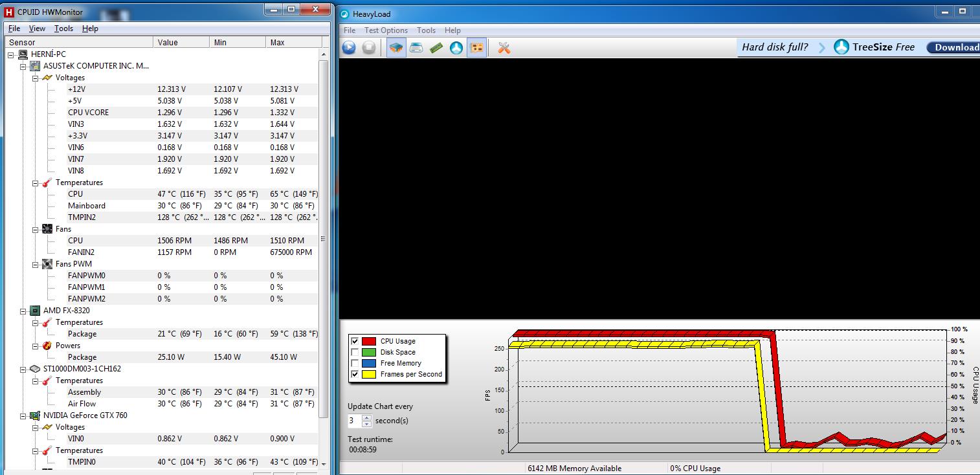Open HeavyLoad's Test Options menu
Image resolution: width=980 pixels, height=475 pixels.
tap(386, 30)
